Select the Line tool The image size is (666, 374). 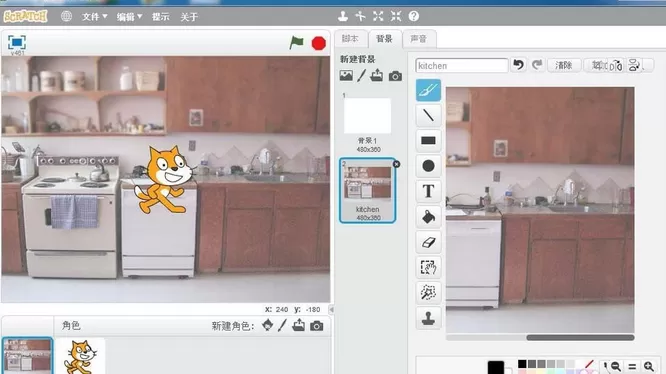click(x=428, y=115)
